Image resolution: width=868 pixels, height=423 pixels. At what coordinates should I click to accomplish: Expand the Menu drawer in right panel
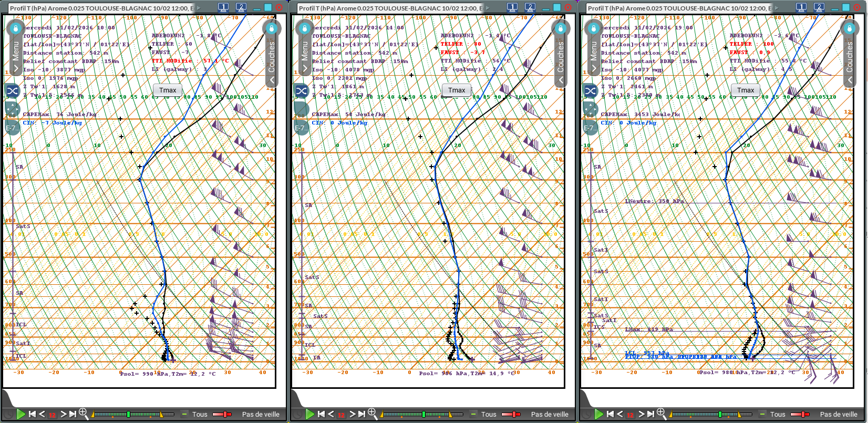[594, 68]
